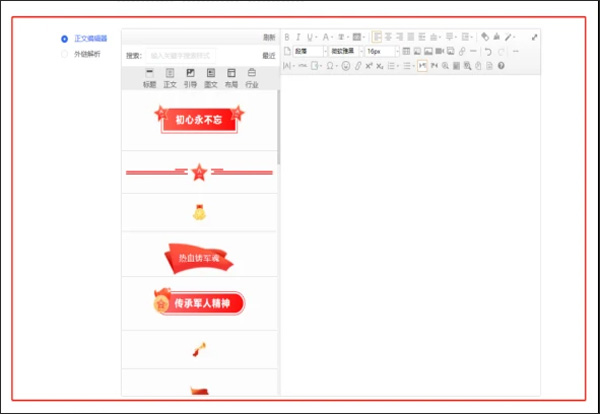
Task: Insert a hyperlink using link icon
Action: point(461,51)
